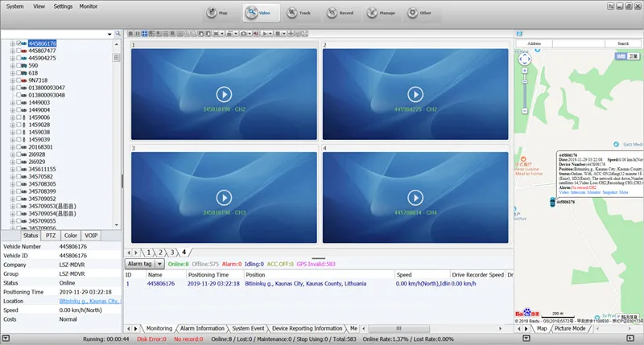Play video in window 3
644x345 pixels.
(x=224, y=198)
